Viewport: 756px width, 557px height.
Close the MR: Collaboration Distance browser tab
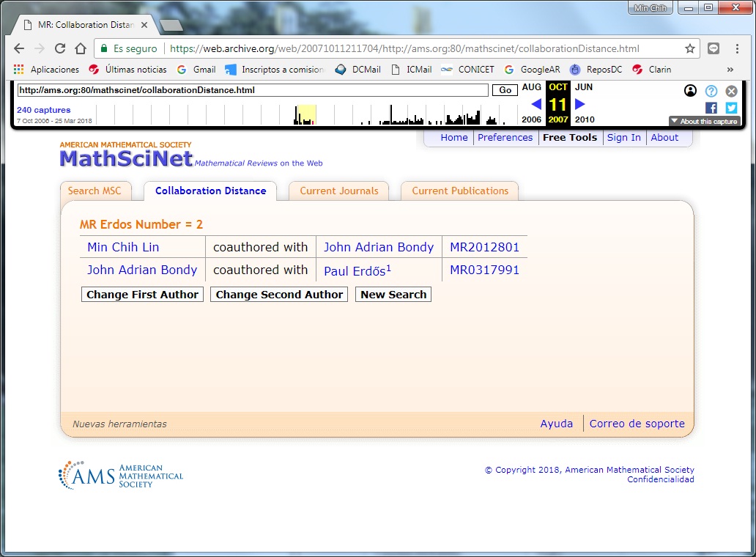[144, 25]
